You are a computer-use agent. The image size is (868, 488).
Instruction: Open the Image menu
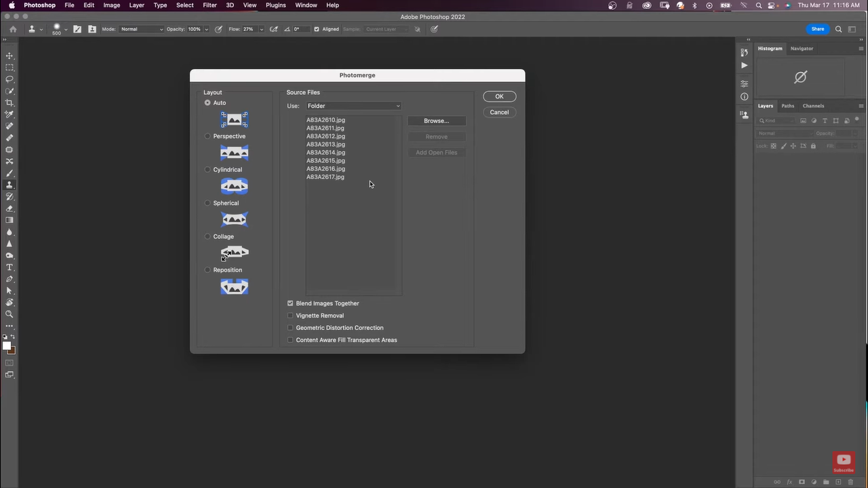click(x=111, y=5)
